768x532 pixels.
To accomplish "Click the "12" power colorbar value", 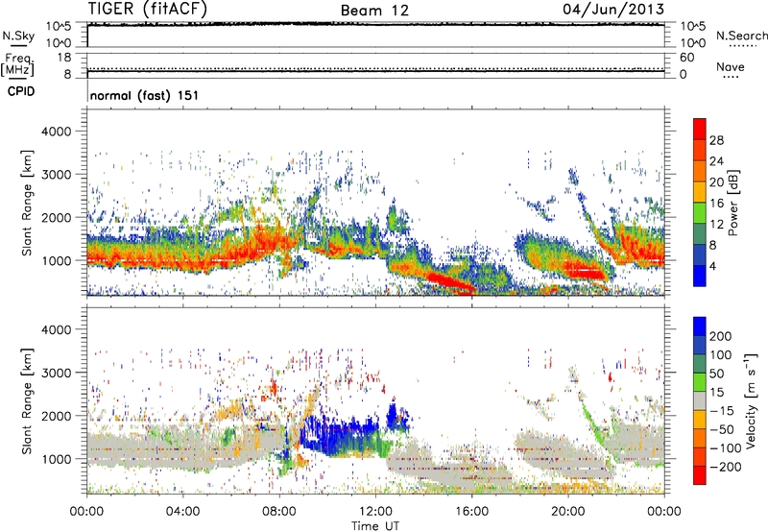I will [x=716, y=225].
